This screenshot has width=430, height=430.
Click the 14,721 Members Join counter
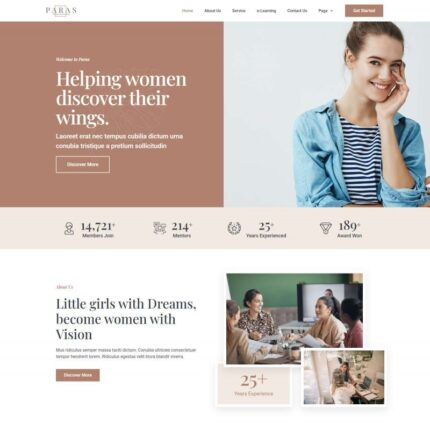[x=98, y=229]
